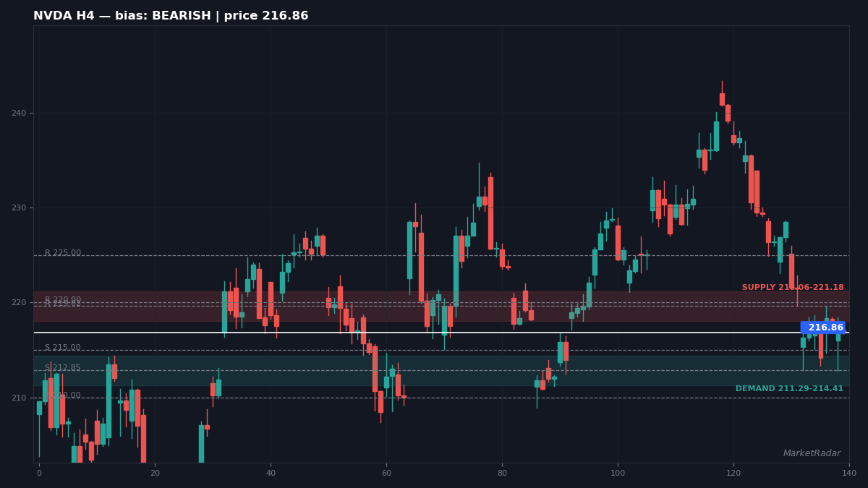Screen dimensions: 868x488
Task: Click the 40 bar-index axis label
Action: pyautogui.click(x=271, y=474)
